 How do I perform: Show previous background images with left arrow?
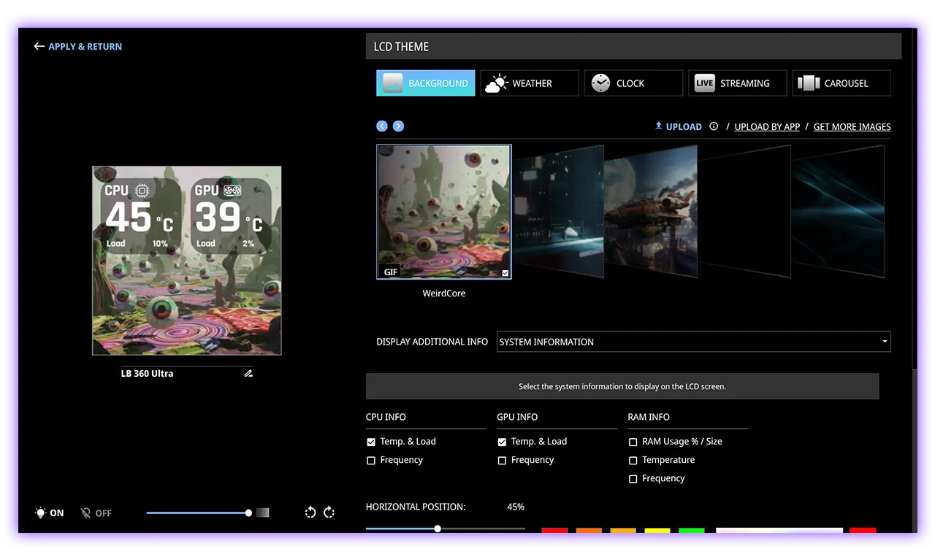382,126
